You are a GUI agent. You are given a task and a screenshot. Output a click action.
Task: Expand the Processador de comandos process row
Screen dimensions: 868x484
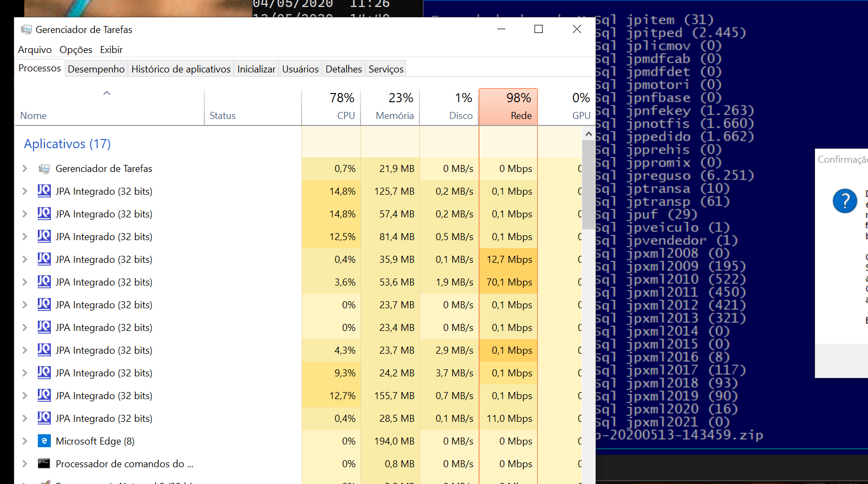tap(25, 464)
